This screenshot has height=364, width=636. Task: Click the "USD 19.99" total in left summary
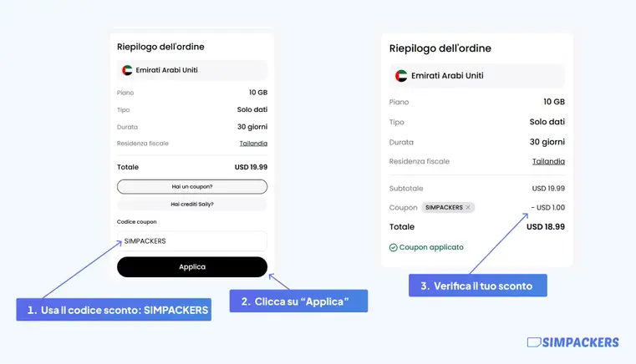coord(251,167)
